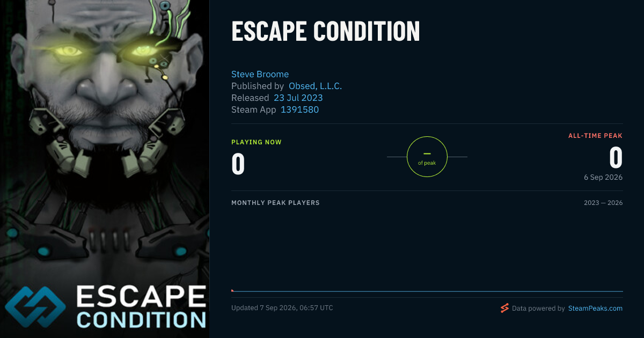
Task: Click the green 'of peak' circle indicator
Action: tap(427, 157)
